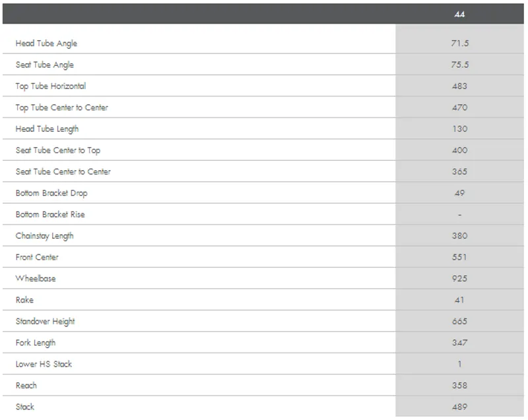The image size is (528, 420).
Task: Click the Chainstay Length label
Action: tap(45, 236)
